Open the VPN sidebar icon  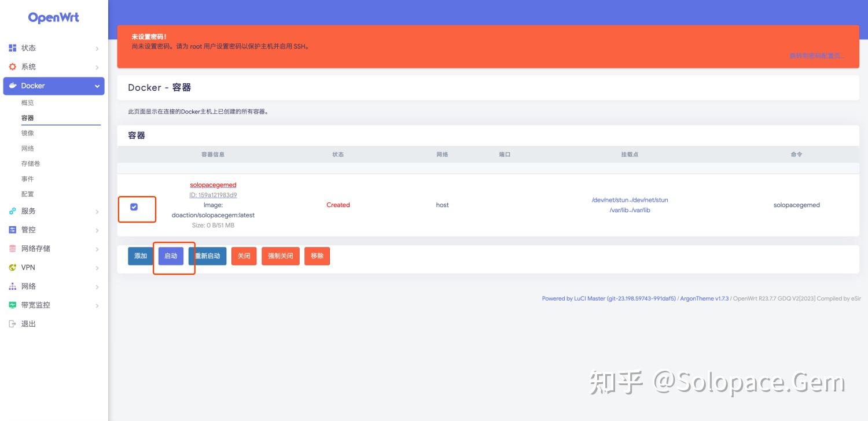(13, 267)
